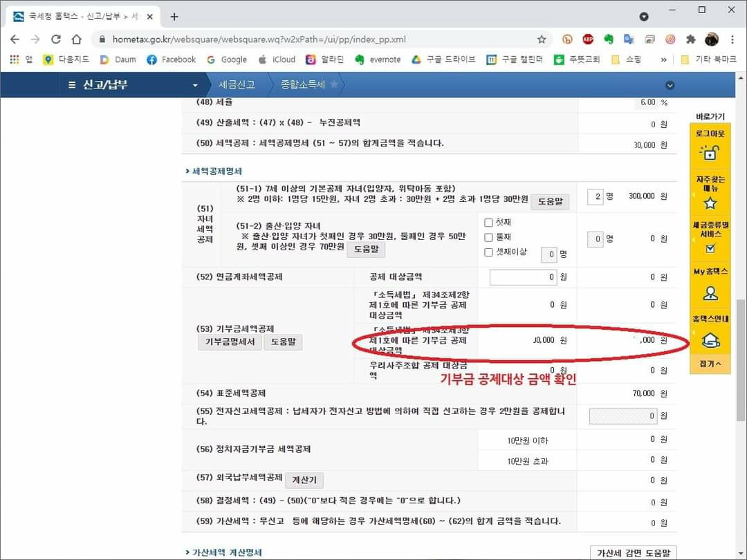747x560 pixels.
Task: Open 세금종류별 서비스 checkbox icon
Action: click(710, 248)
